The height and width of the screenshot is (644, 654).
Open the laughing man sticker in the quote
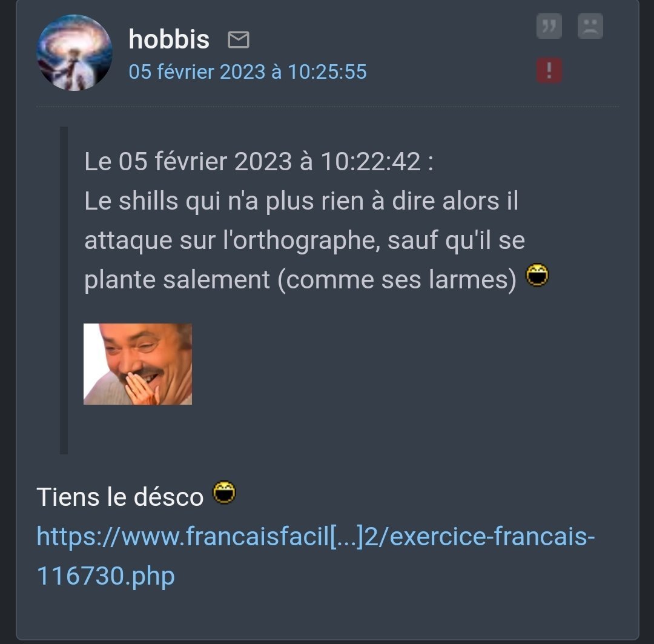coord(137,364)
